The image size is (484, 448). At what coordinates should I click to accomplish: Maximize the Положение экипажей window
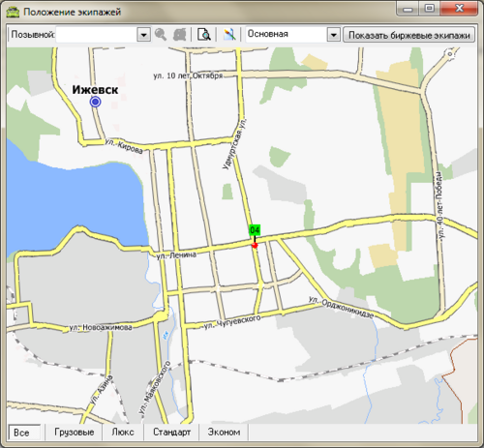[x=429, y=9]
